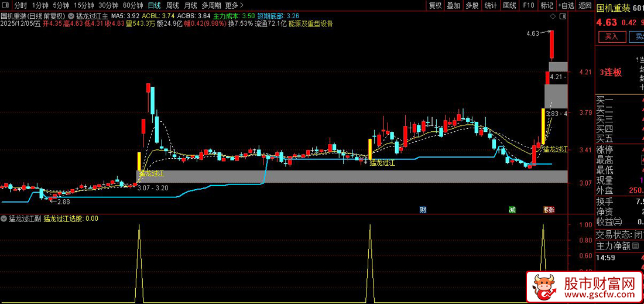Click the 3.07 - 3.20 gap label

coord(154,188)
